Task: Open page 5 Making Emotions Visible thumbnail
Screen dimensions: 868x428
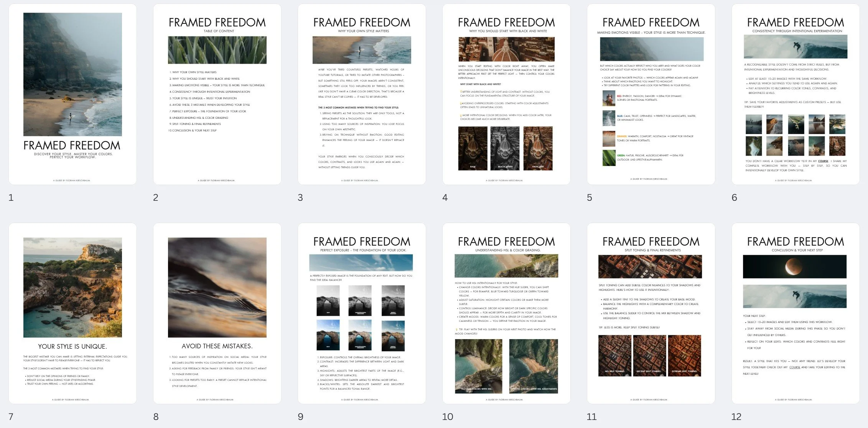Action: [x=651, y=94]
